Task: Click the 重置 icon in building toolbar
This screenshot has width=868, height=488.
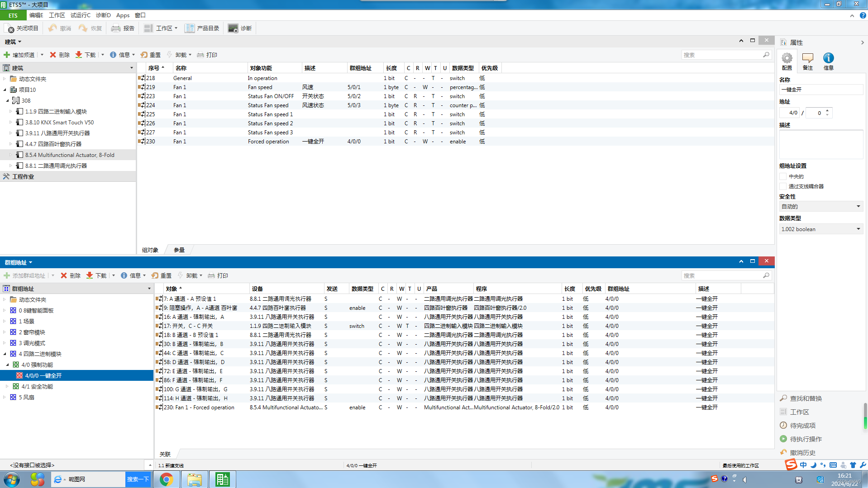Action: [x=144, y=55]
